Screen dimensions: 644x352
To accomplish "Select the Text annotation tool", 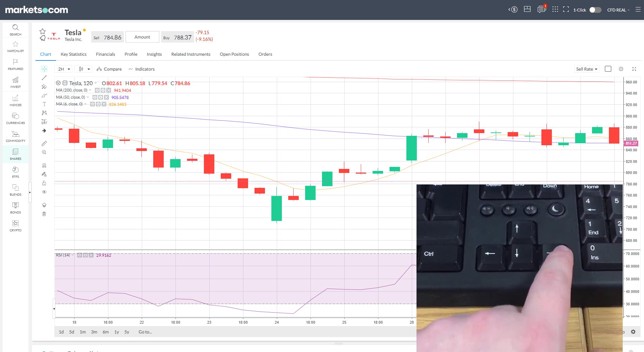I will 44,104.
